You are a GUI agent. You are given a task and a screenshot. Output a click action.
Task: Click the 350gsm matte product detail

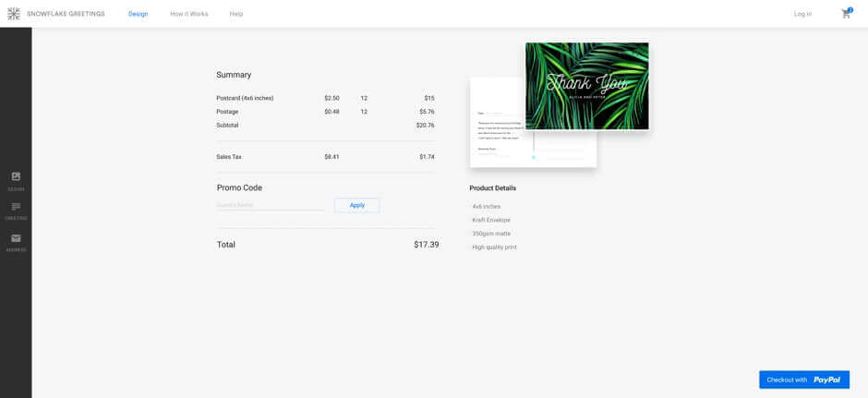point(491,234)
